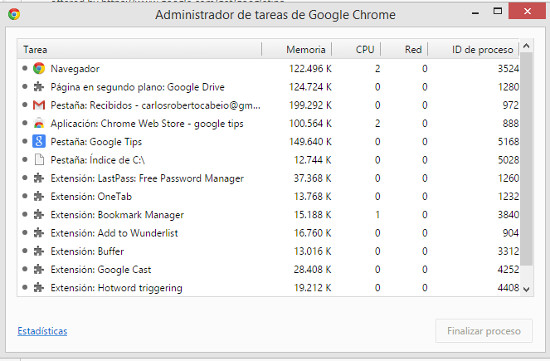Select Extensión: LastPass: Free Password Manager

[268, 178]
